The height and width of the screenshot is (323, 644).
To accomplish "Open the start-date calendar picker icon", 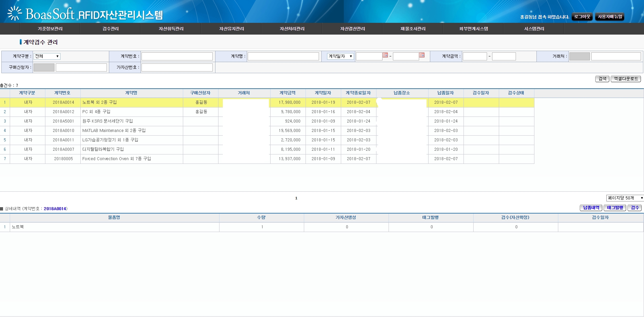I will click(385, 55).
